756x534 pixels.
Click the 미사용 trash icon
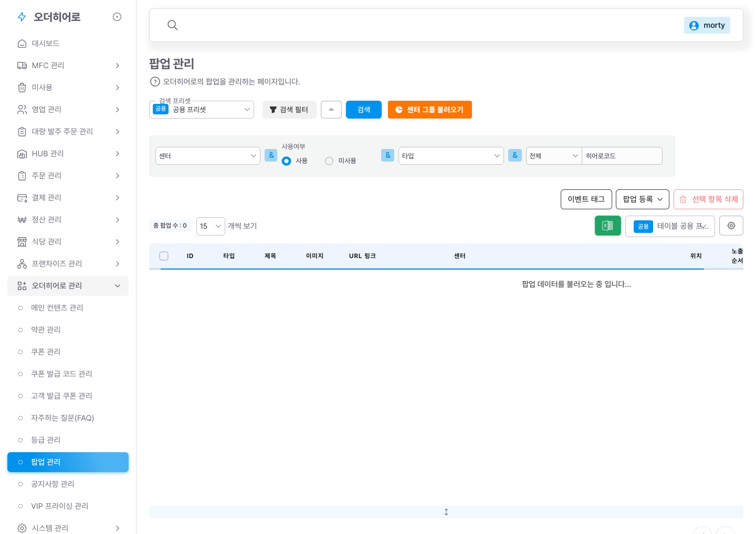point(22,88)
